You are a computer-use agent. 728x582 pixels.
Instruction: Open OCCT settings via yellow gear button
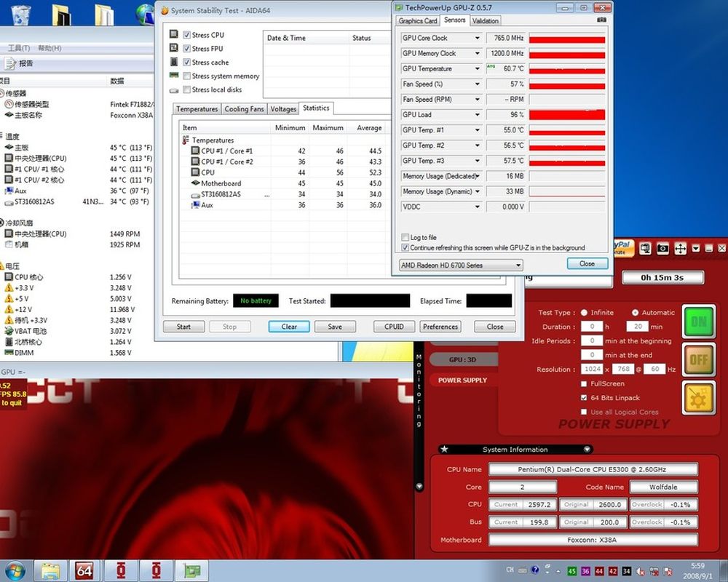tap(698, 397)
